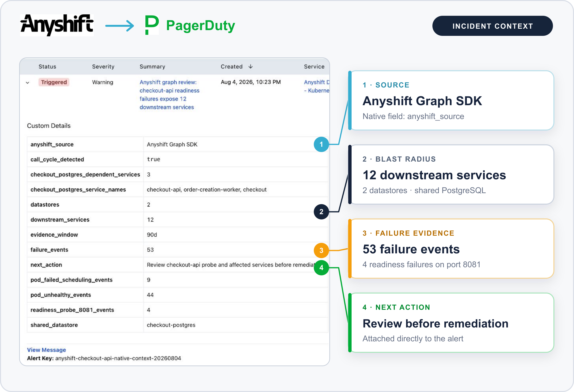
Task: Click the 'Aug 4, 2026, 10:23 PM' timestamp
Action: pos(251,82)
